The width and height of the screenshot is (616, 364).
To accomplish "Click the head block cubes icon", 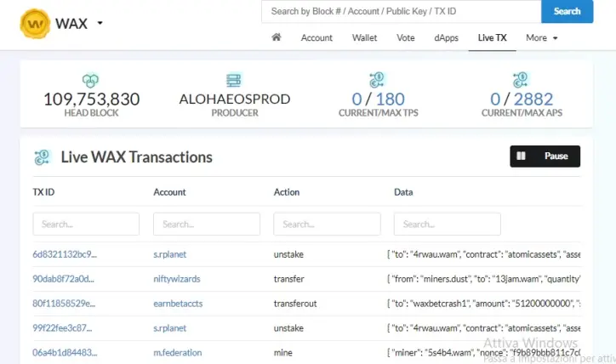I will click(91, 81).
